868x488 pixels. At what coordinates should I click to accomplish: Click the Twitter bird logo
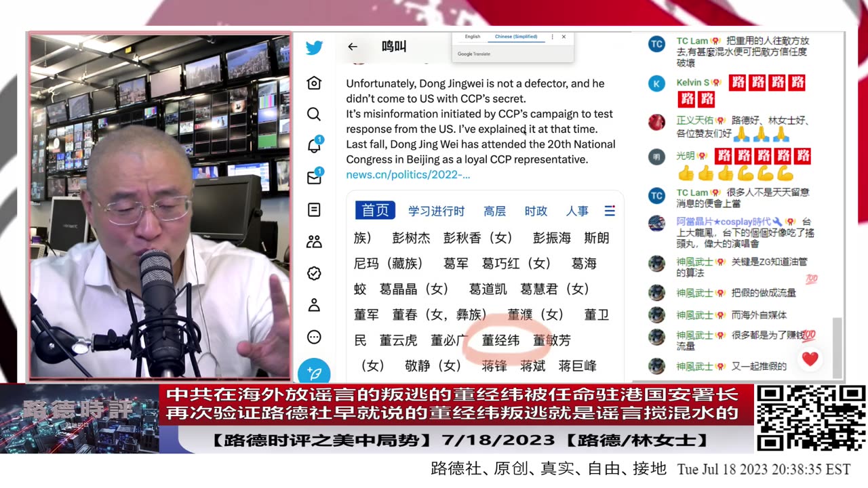[314, 48]
